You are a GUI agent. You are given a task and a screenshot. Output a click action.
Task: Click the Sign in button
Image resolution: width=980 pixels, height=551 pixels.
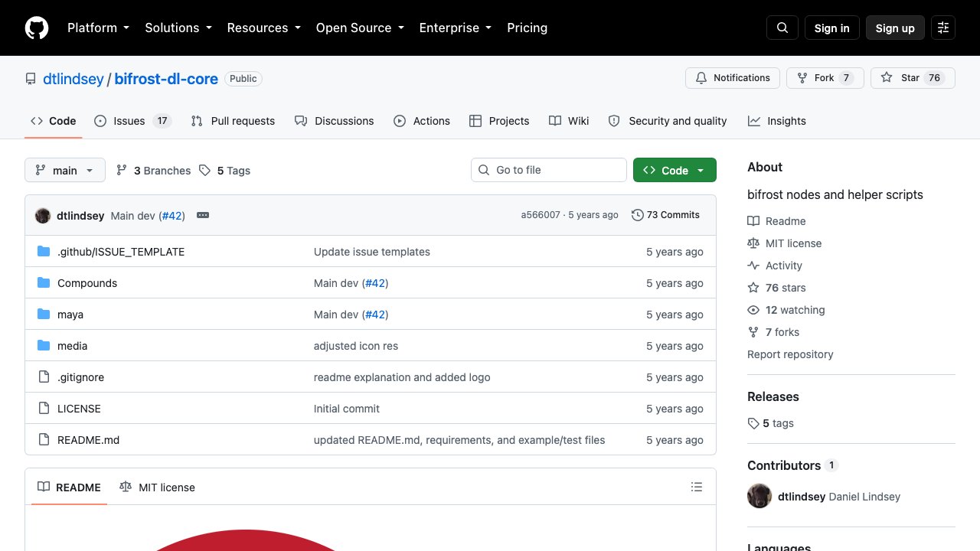[832, 28]
